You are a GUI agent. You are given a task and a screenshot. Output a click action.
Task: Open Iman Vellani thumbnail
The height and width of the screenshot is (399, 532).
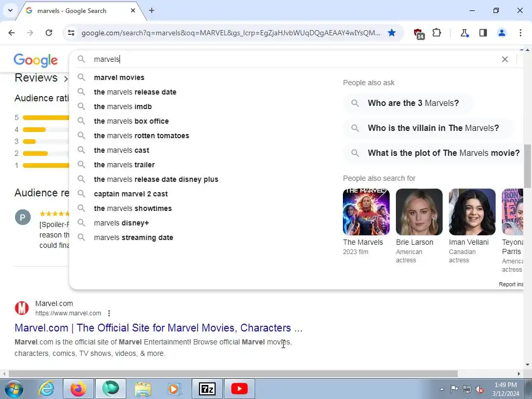(x=472, y=212)
